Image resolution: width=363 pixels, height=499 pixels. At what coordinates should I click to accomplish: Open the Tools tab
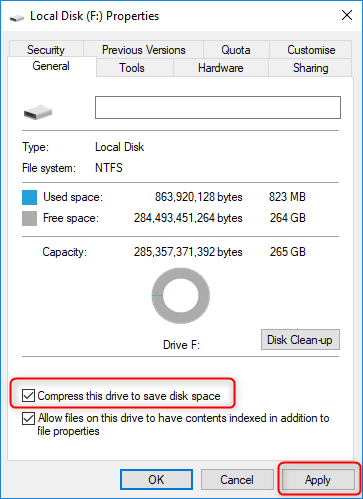(x=132, y=68)
